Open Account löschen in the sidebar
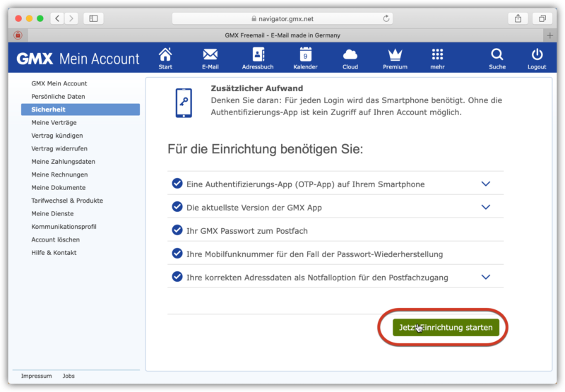The width and height of the screenshot is (565, 392). [56, 239]
